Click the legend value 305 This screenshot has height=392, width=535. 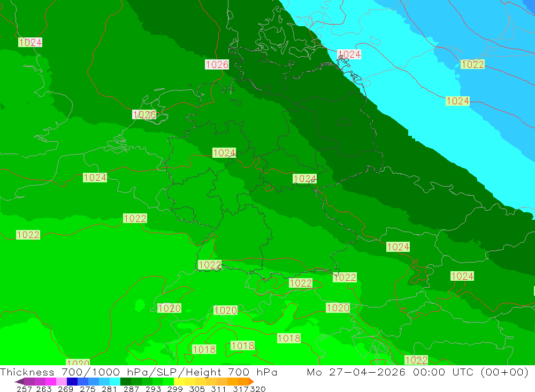(196, 389)
